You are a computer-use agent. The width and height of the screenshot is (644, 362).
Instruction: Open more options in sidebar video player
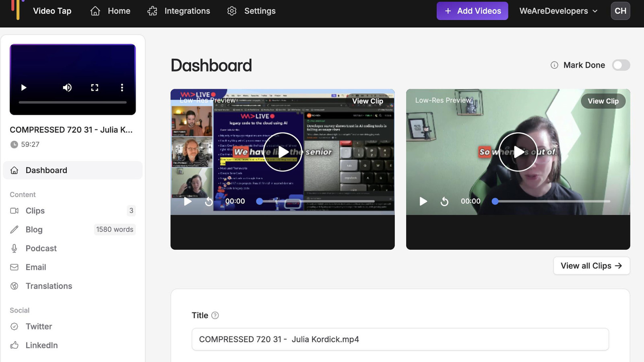122,88
